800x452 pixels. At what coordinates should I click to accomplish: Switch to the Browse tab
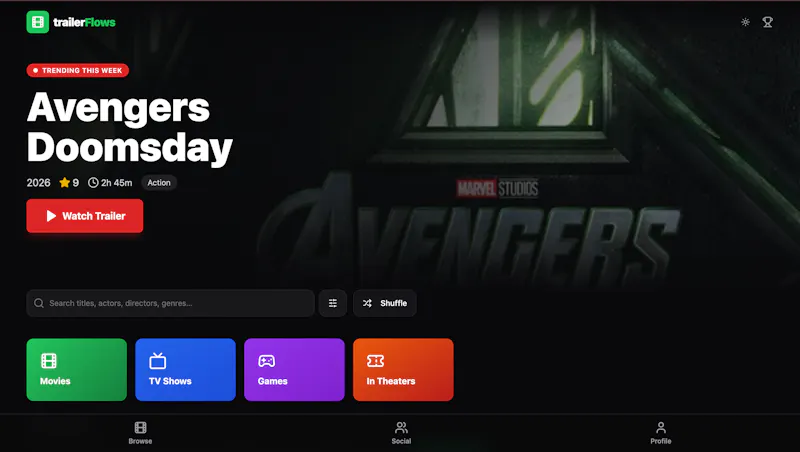[x=140, y=433]
